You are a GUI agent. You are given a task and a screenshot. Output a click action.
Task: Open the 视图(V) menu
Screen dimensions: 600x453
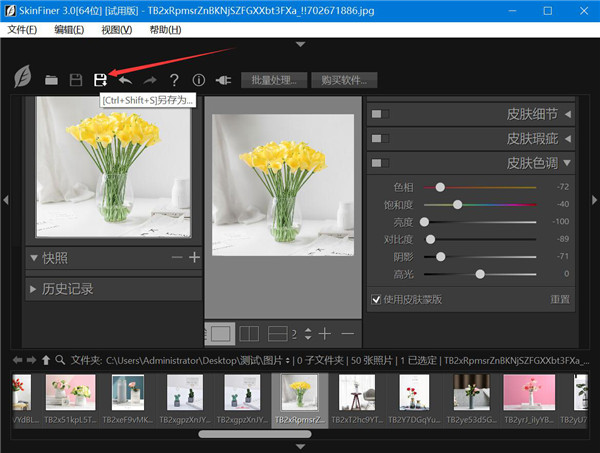pos(116,29)
